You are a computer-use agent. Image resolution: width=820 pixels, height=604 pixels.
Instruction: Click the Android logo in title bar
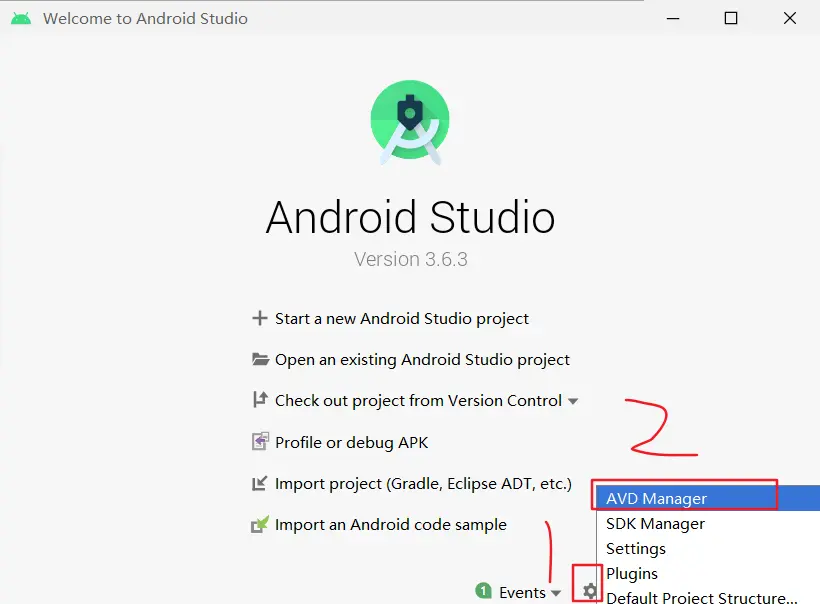click(21, 18)
